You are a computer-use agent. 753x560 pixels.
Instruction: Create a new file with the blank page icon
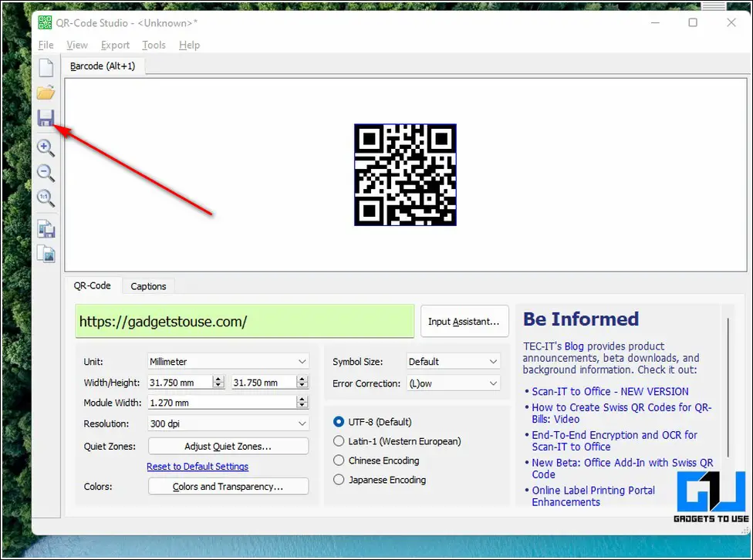(46, 68)
